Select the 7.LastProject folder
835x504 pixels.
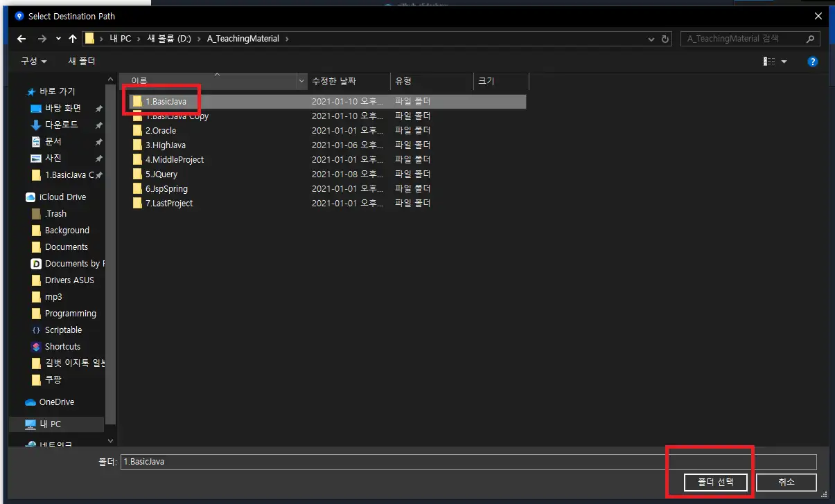click(x=326, y=203)
